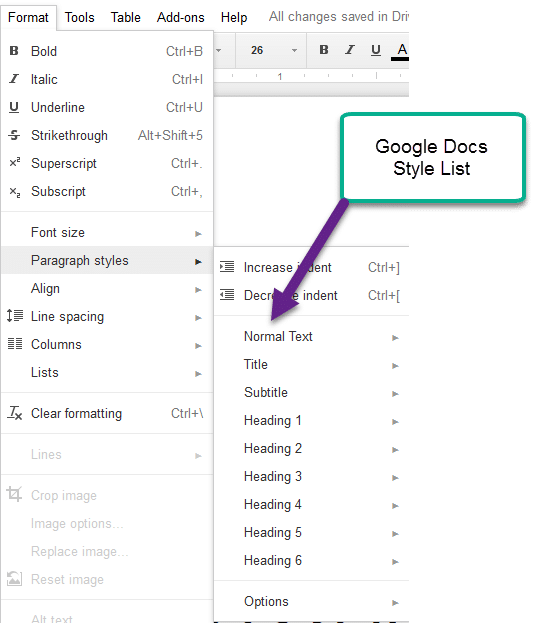Viewport: 546px width, 623px height.
Task: Select the Heading 2 style
Action: (312, 449)
